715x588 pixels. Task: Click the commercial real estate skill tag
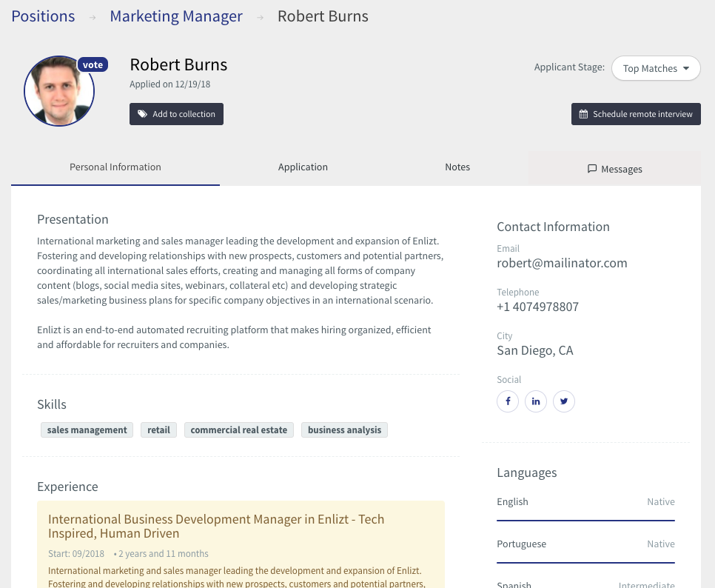pos(239,430)
